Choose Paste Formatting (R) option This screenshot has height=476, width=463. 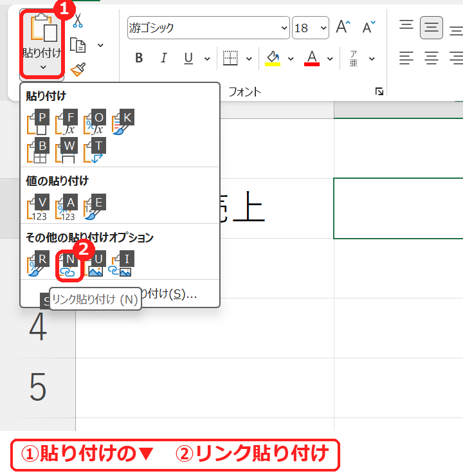pyautogui.click(x=38, y=264)
